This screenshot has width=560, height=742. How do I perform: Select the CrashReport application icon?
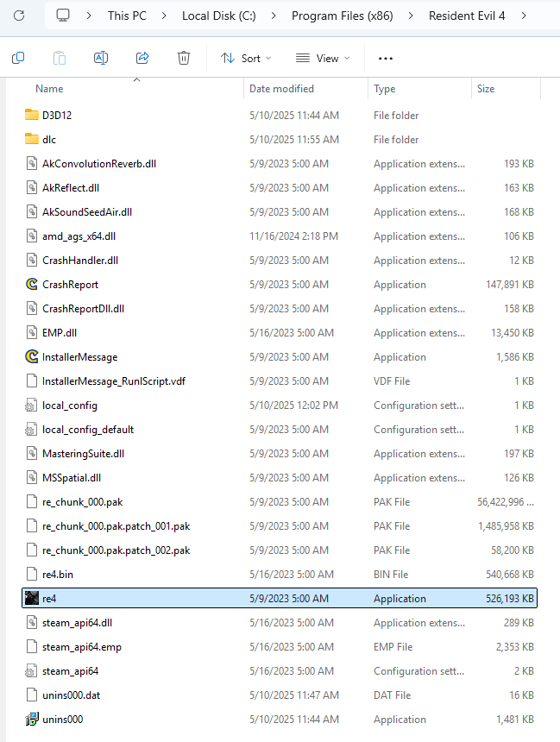click(32, 285)
